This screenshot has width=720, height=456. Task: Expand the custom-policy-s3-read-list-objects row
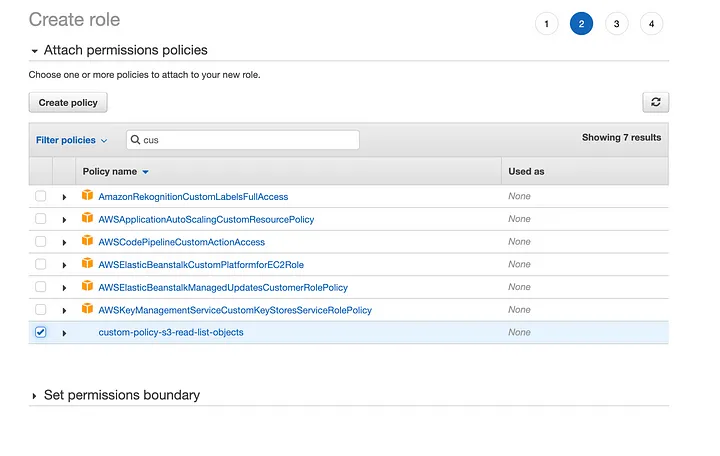[x=64, y=333]
